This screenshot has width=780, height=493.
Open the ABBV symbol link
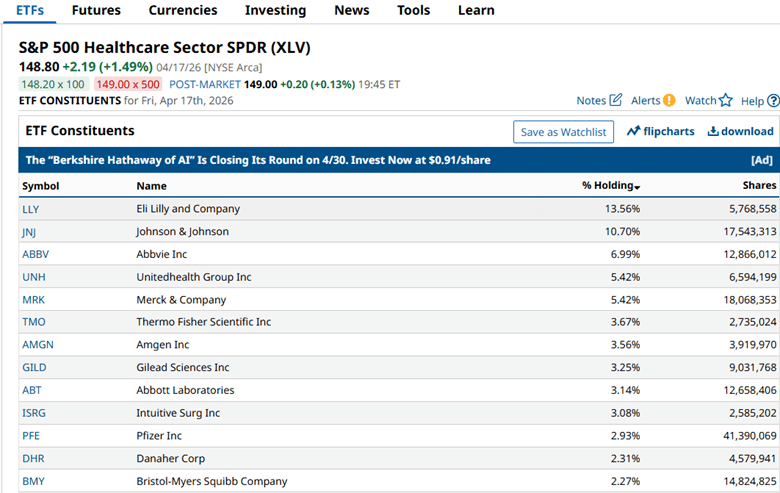pyautogui.click(x=35, y=254)
